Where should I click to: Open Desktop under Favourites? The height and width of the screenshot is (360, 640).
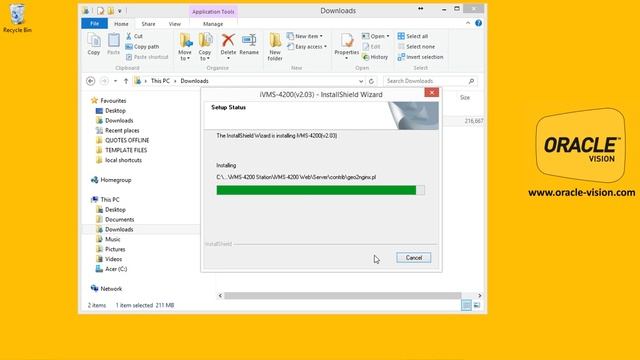(111, 111)
